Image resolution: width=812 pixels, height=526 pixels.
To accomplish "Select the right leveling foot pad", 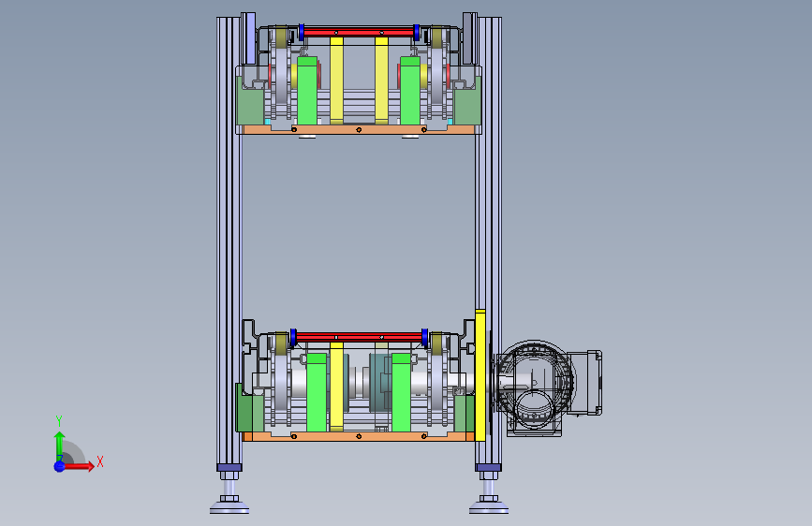I will [x=488, y=507].
